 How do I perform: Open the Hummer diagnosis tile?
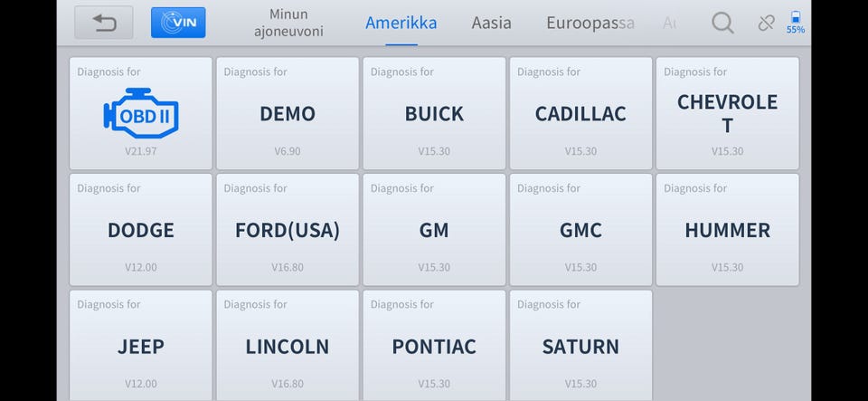(x=727, y=230)
